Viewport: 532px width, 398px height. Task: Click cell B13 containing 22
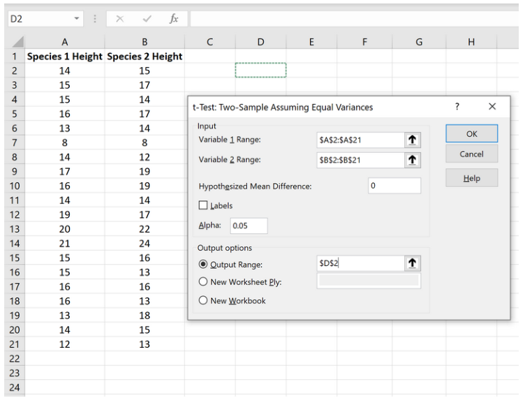[145, 229]
